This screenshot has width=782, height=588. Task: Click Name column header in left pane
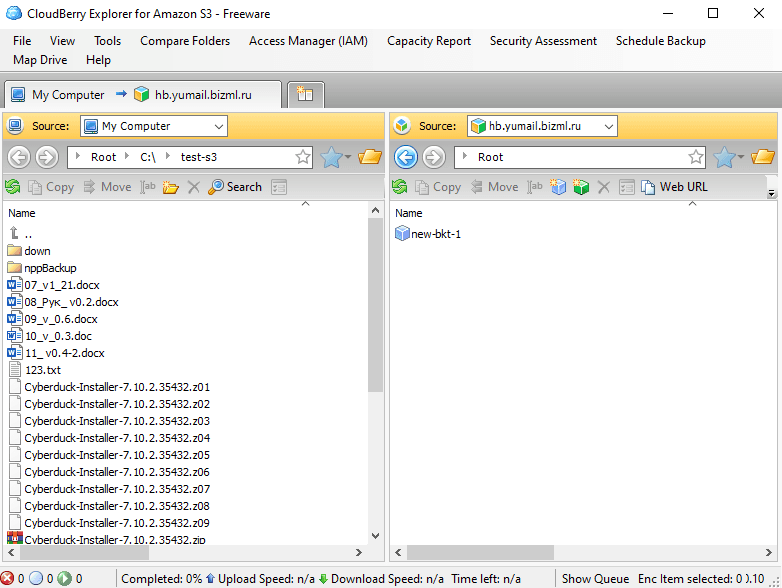22,213
